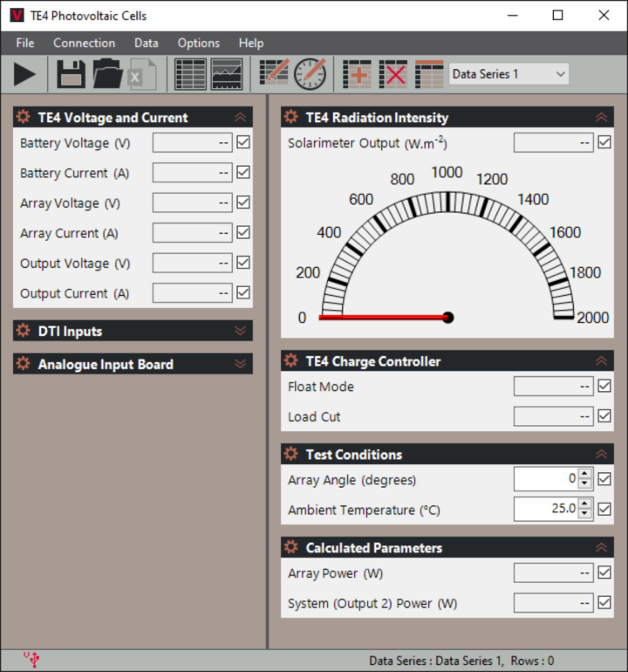The image size is (628, 672).
Task: Open the graph chart view icon
Action: click(227, 74)
